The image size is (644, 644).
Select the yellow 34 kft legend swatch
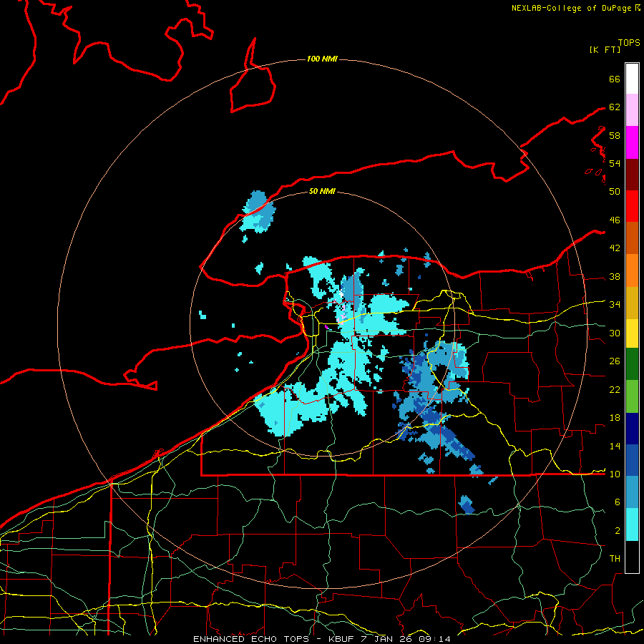tap(632, 333)
